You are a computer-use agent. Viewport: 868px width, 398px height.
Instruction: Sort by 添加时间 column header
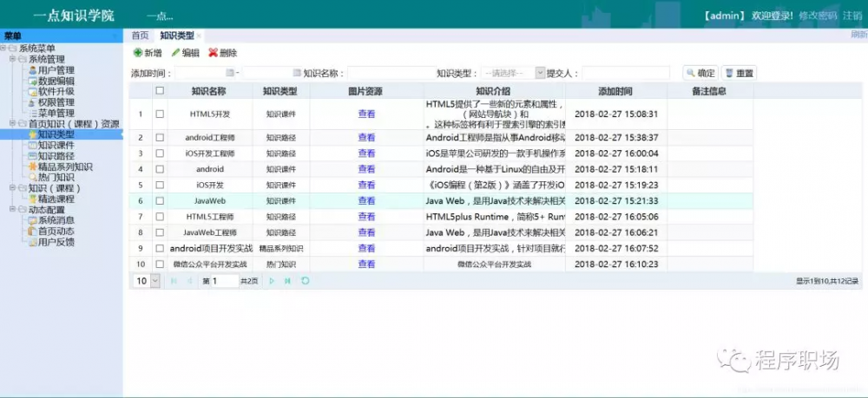(615, 91)
